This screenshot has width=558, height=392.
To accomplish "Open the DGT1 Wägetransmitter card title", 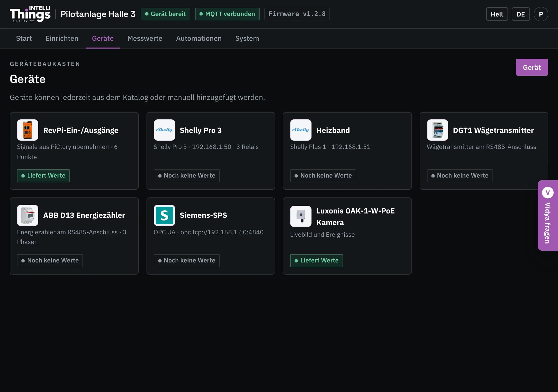I will point(493,130).
